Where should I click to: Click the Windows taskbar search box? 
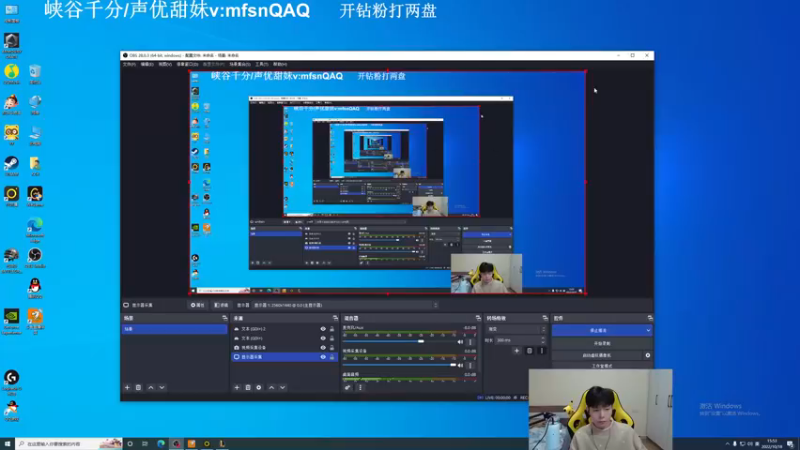(x=69, y=444)
